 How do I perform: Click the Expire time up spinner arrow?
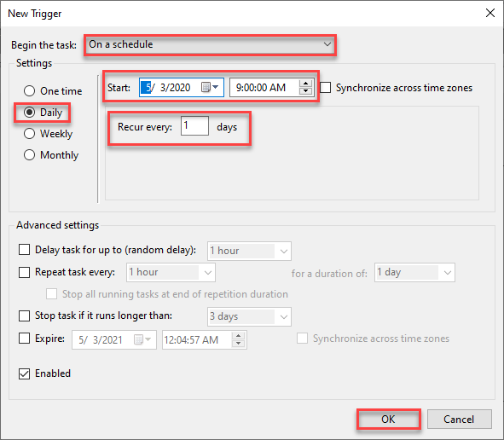(238, 336)
